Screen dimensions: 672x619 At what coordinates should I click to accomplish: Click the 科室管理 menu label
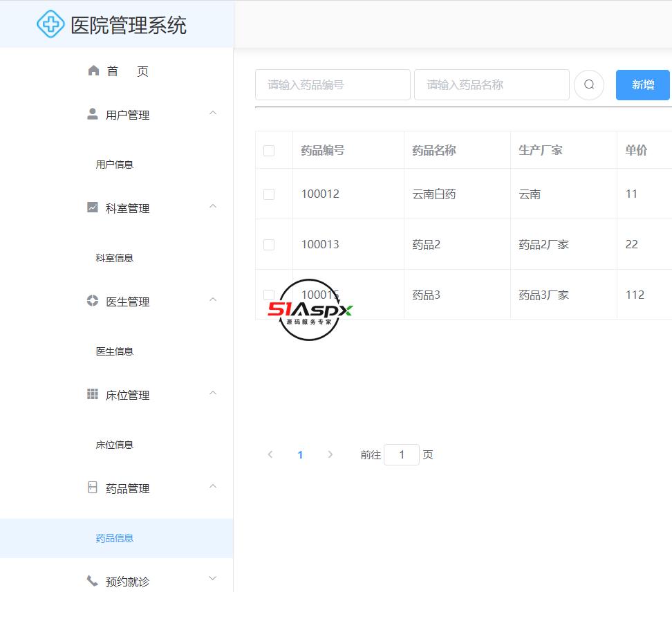click(x=128, y=208)
